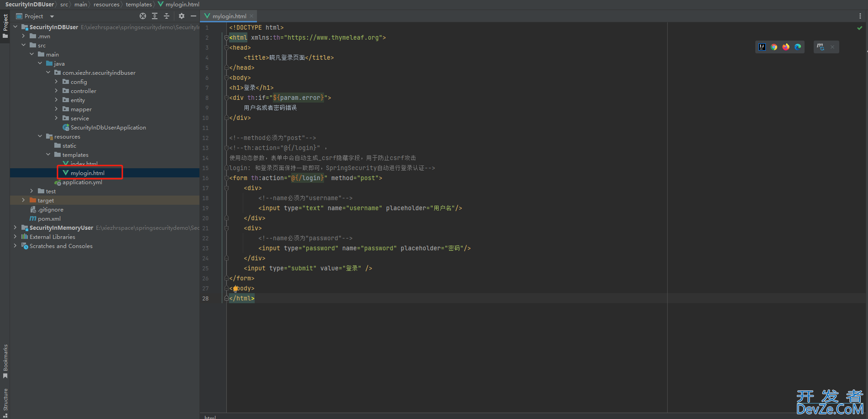Image resolution: width=868 pixels, height=419 pixels.
Task: Select application.yml file
Action: point(82,182)
